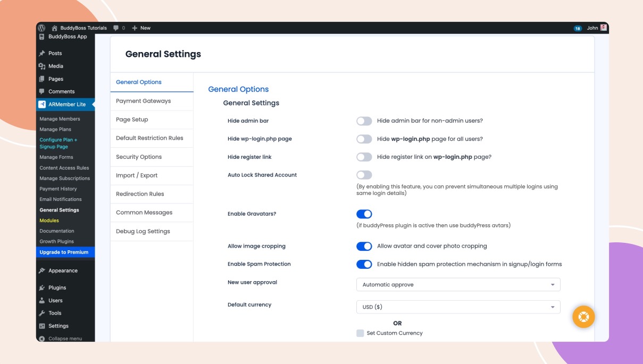Disable the Enable Gravatars switch
This screenshot has height=364, width=643.
click(364, 214)
